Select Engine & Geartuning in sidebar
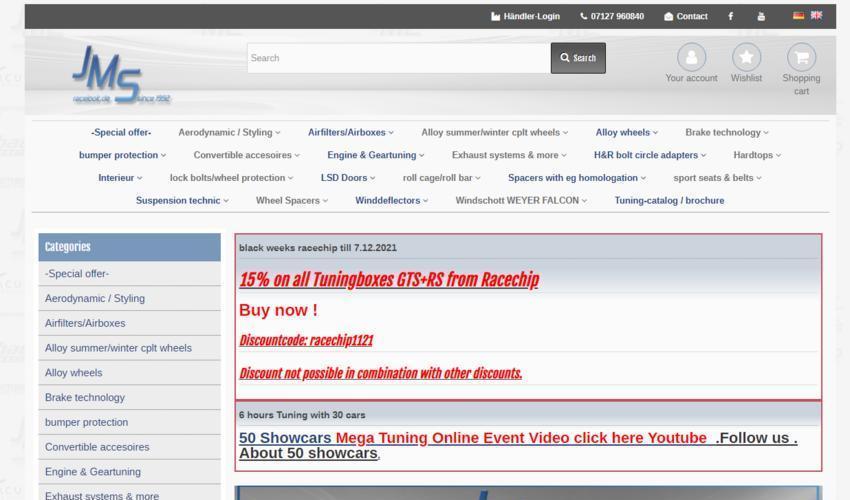The height and width of the screenshot is (500, 850). 130,472
